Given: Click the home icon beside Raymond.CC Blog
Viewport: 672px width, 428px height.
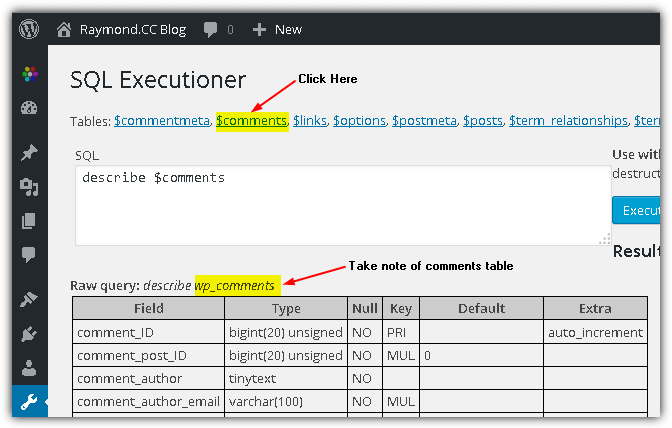Looking at the screenshot, I should click(x=64, y=30).
